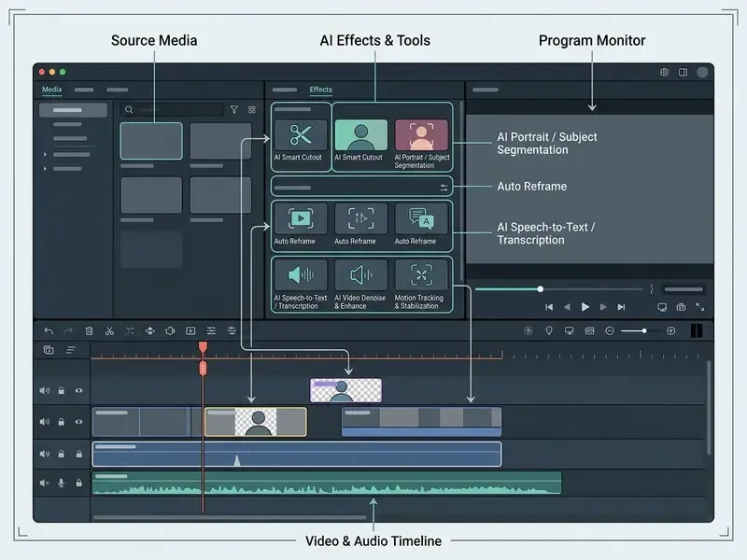
Task: Click the record circle icon above timeline
Action: click(529, 331)
